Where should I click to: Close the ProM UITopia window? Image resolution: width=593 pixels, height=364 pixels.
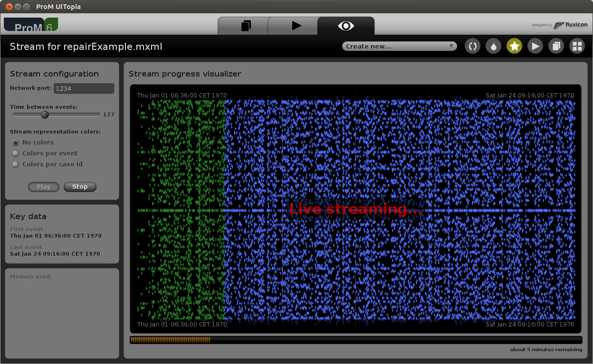point(9,7)
